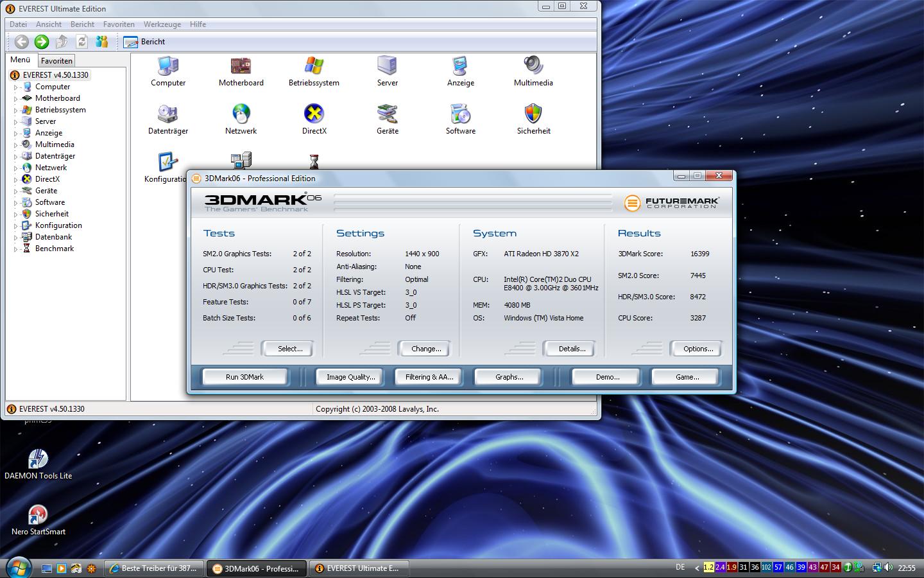This screenshot has width=924, height=578.
Task: Expand the Motherboard tree node
Action: 16,99
